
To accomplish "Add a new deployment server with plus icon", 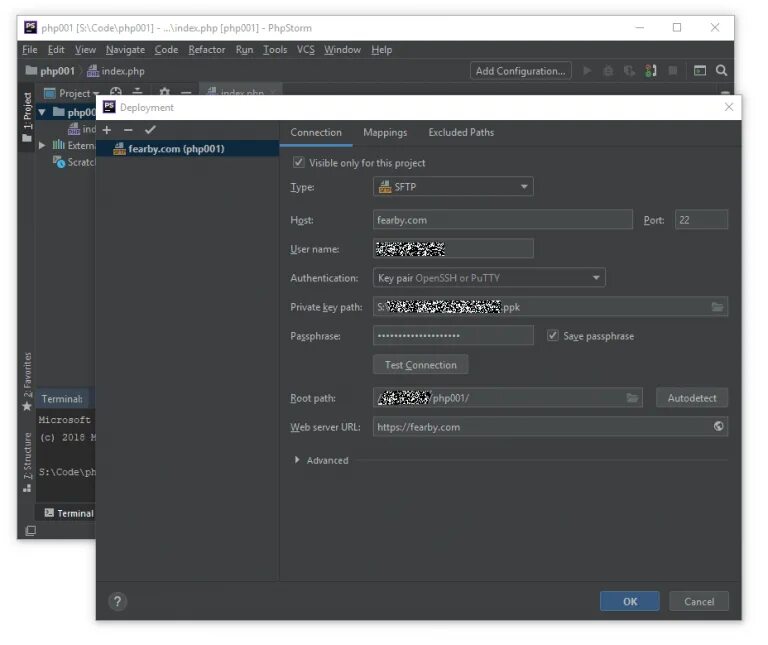I will 107,130.
